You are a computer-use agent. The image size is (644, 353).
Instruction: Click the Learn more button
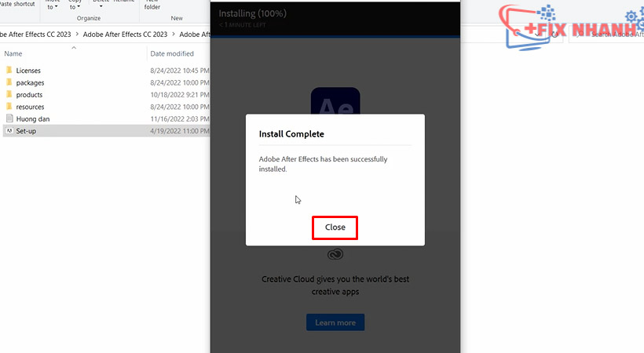click(335, 322)
